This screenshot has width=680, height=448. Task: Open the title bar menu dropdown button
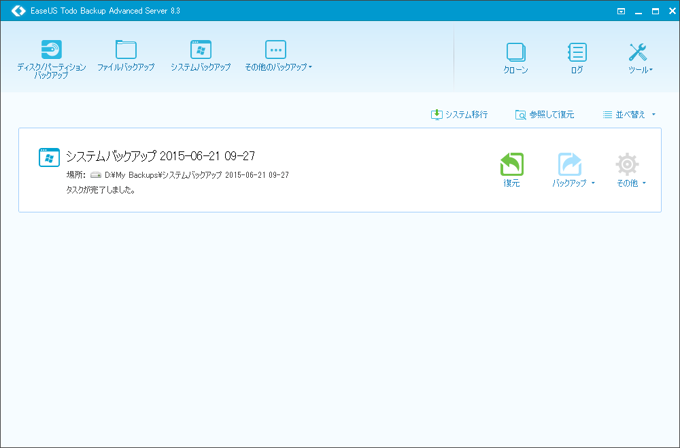click(x=621, y=11)
